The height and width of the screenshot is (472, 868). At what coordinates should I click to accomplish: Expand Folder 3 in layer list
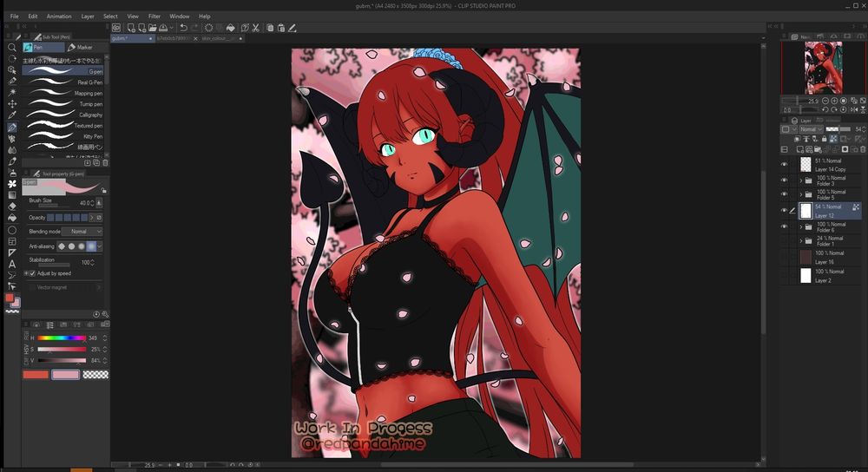pos(800,180)
